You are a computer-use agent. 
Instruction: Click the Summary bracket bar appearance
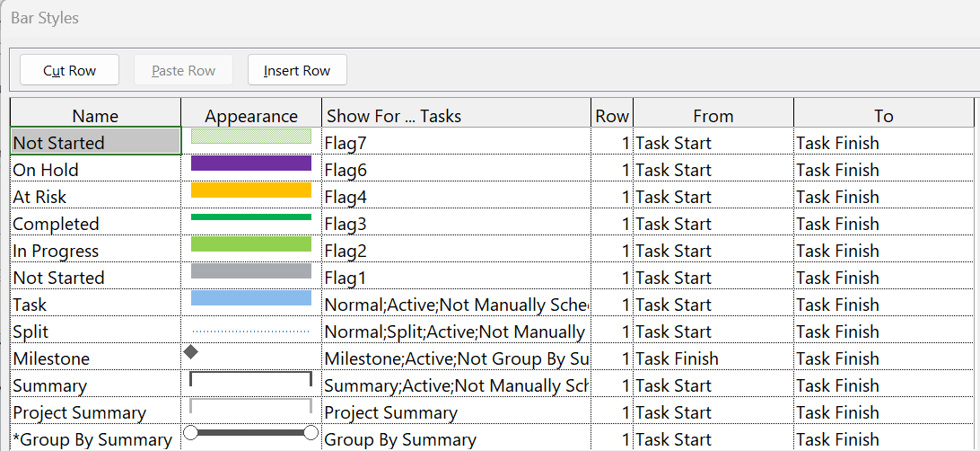pyautogui.click(x=250, y=379)
